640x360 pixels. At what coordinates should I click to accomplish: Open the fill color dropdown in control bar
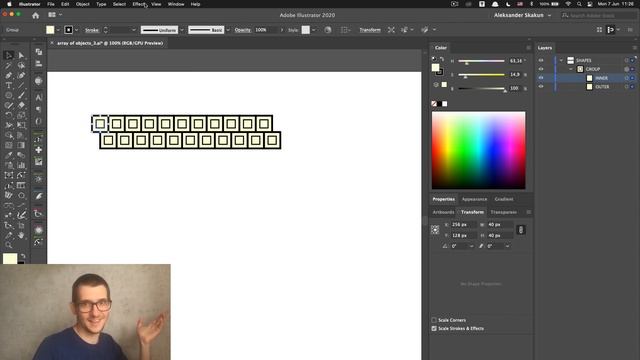coord(58,30)
